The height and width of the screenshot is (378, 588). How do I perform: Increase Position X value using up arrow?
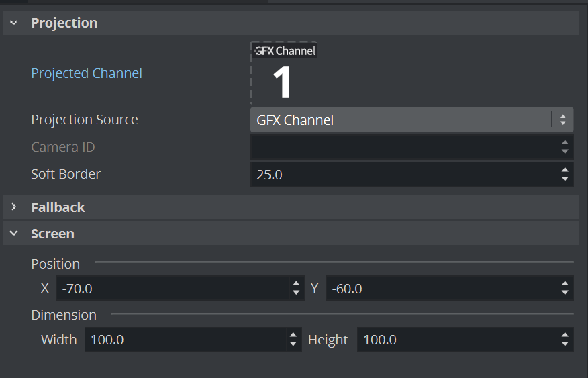click(296, 284)
